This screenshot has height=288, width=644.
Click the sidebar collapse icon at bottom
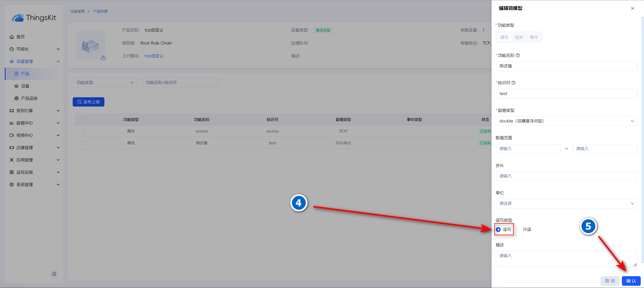point(54,274)
